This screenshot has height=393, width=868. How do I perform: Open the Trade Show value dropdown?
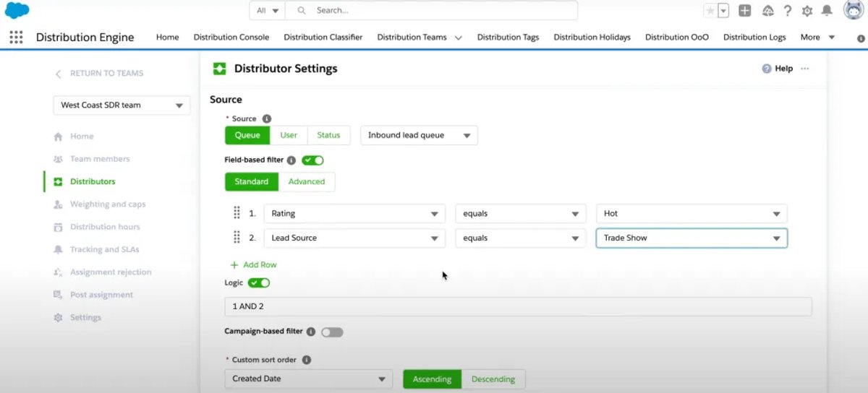click(x=692, y=238)
